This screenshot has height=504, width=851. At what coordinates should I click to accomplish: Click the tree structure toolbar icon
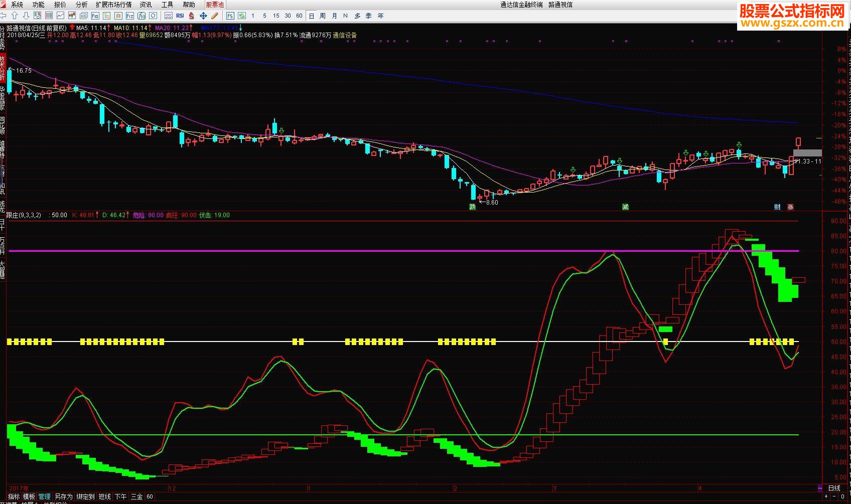[x=106, y=16]
